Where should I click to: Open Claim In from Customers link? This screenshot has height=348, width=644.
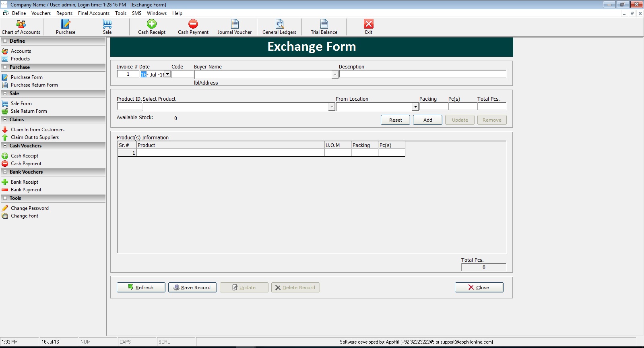pyautogui.click(x=37, y=130)
